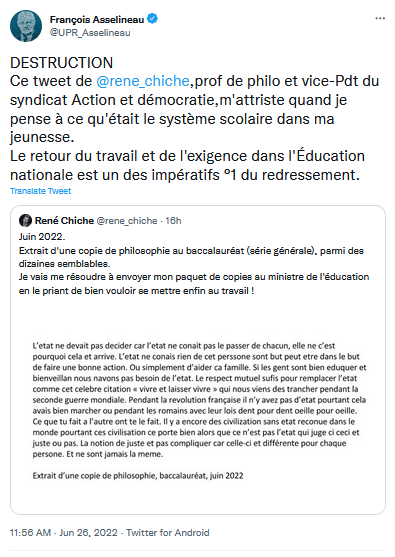Follow the @rene_chiche mention link
Screen dimensions: 395x557
click(143, 81)
